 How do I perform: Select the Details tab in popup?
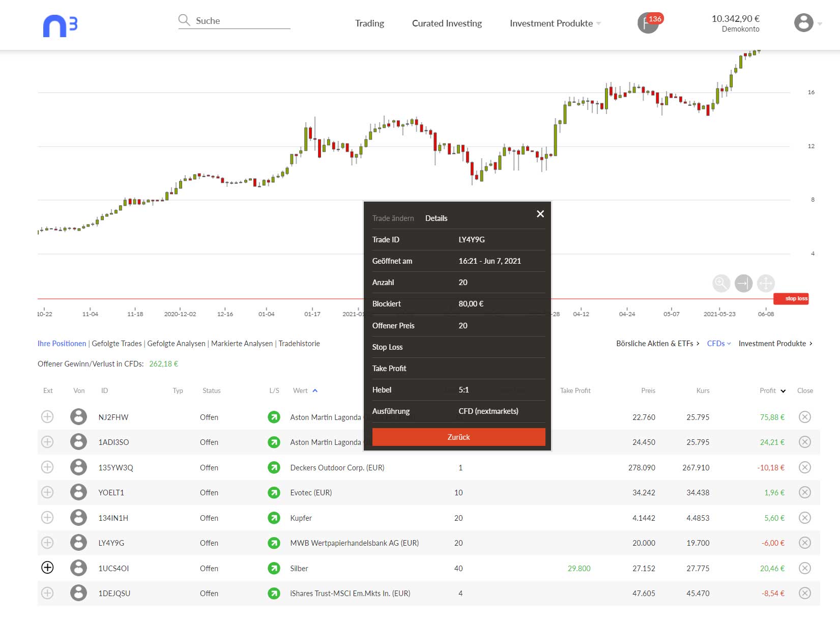(x=436, y=218)
